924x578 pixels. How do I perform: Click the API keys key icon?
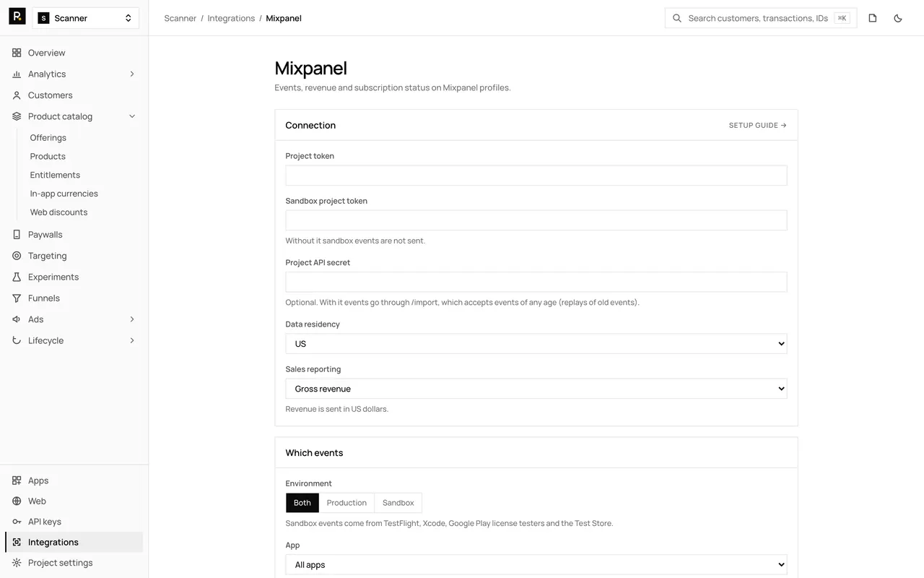pyautogui.click(x=17, y=522)
